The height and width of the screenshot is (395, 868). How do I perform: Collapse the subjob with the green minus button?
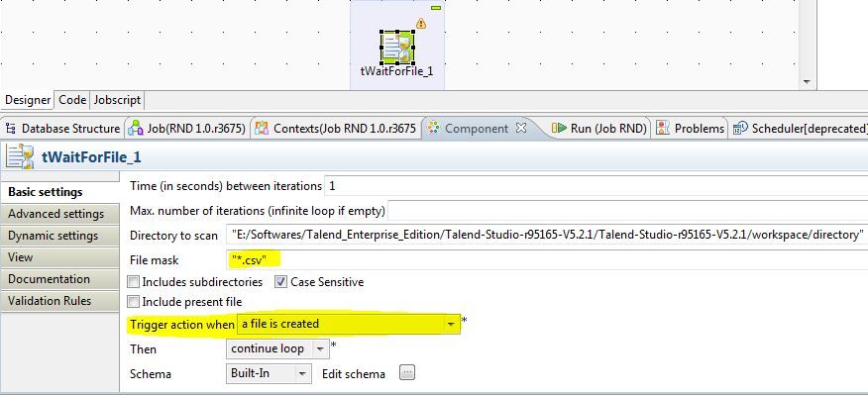click(436, 8)
